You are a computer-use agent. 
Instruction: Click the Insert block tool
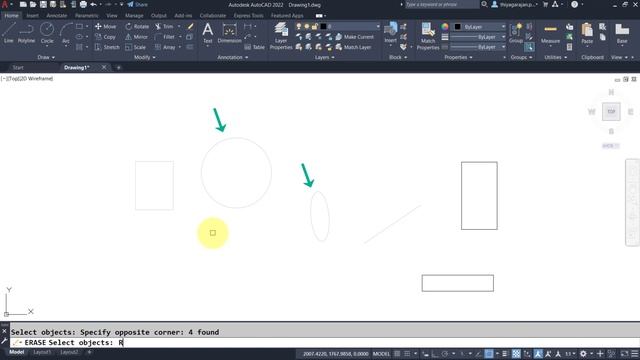(391, 33)
